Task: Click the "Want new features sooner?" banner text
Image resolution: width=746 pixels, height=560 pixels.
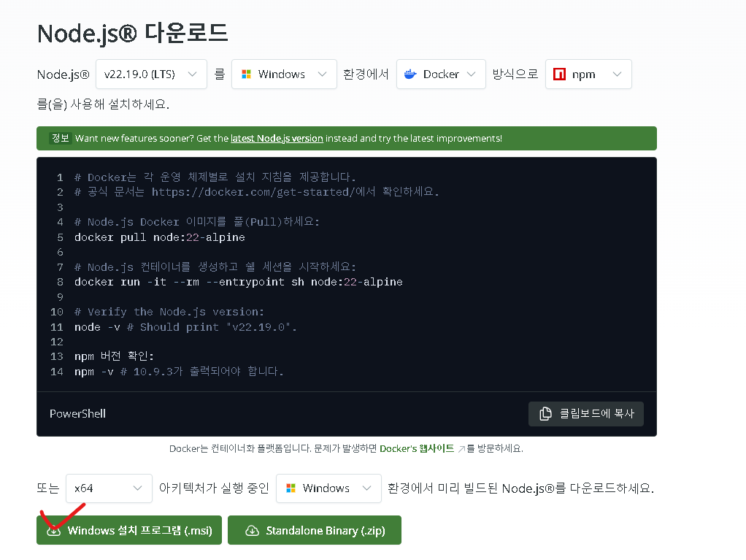Action: (134, 139)
